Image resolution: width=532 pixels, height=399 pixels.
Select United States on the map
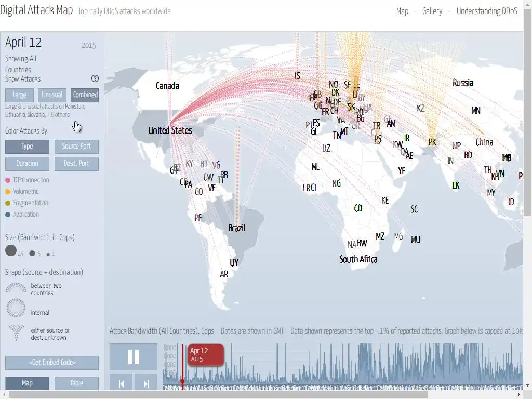170,130
